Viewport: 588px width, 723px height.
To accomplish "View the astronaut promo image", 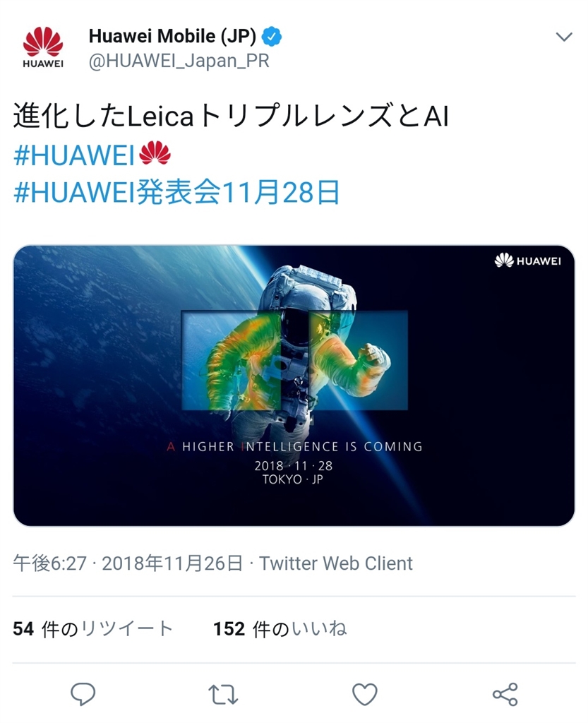I will (x=294, y=386).
